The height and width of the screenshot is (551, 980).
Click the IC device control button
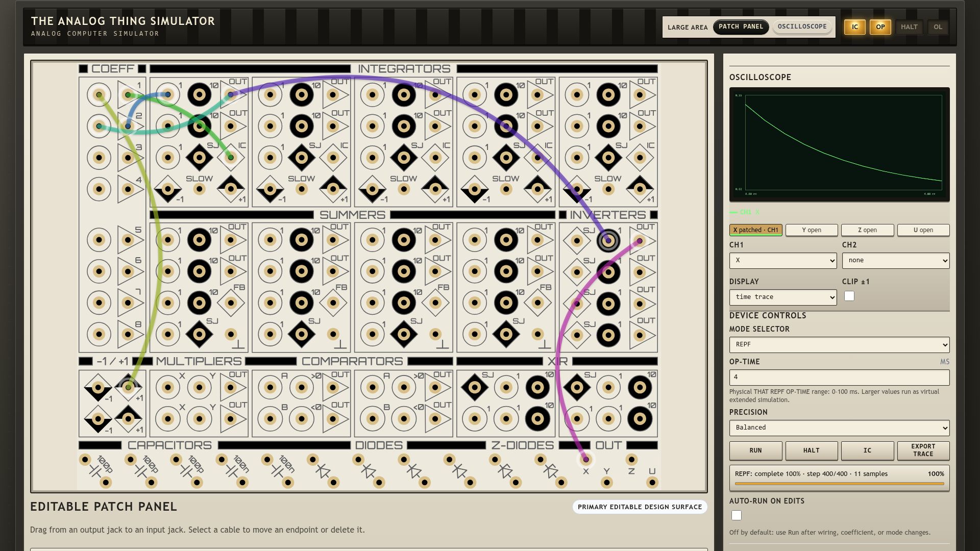pos(868,450)
